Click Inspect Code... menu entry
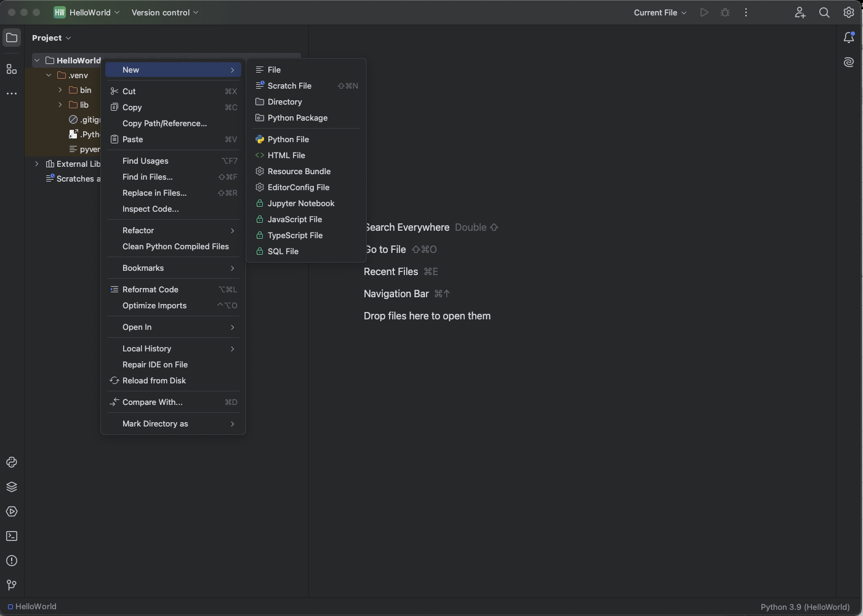This screenshot has width=863, height=616. tap(173, 209)
